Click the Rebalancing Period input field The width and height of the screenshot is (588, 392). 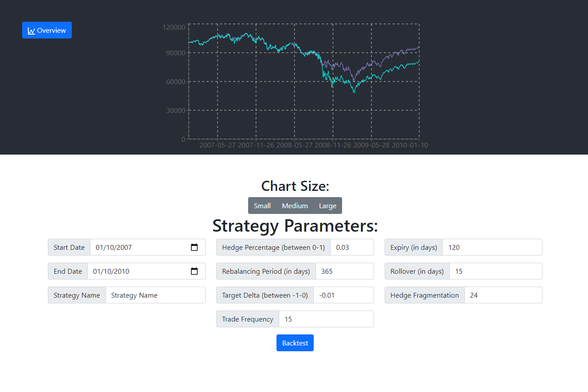(345, 271)
